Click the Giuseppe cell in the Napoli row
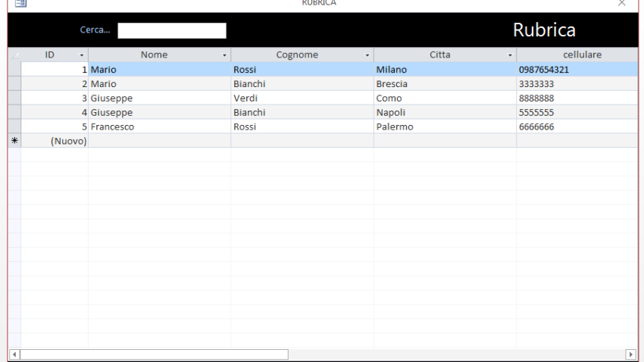 159,112
